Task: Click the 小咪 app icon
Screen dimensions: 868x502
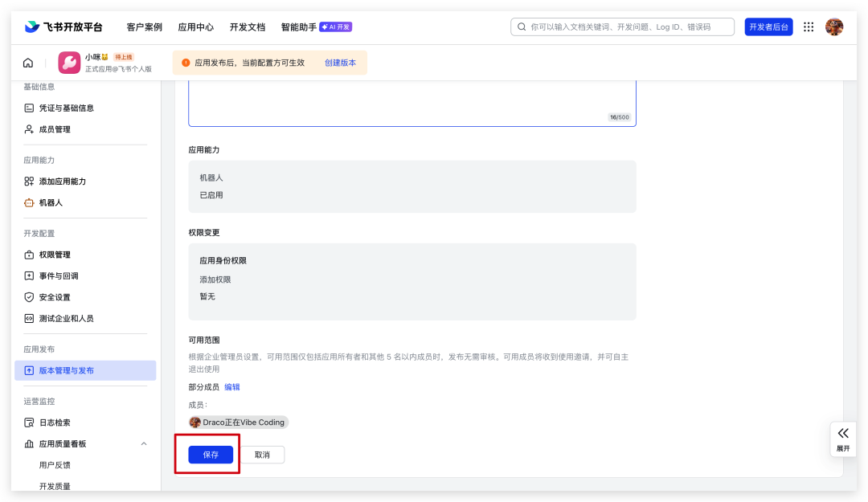Action: point(69,63)
